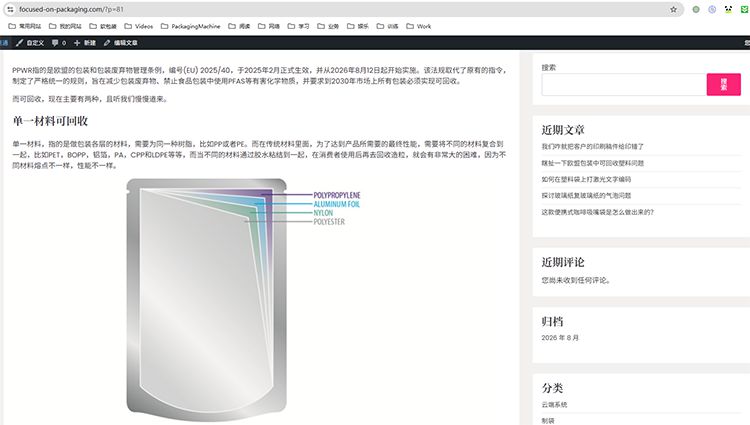Click the 分类 sidebar heading
The width and height of the screenshot is (750, 425).
(552, 388)
